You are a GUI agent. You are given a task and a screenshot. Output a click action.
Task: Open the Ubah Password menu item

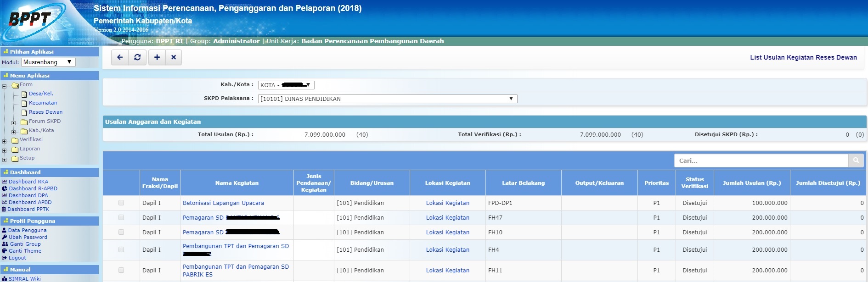28,237
